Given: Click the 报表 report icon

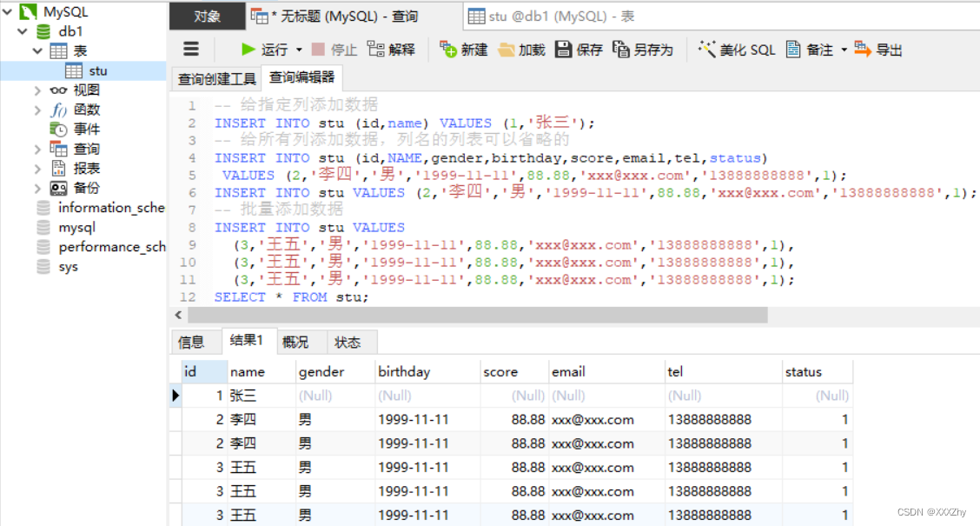Looking at the screenshot, I should click(58, 169).
